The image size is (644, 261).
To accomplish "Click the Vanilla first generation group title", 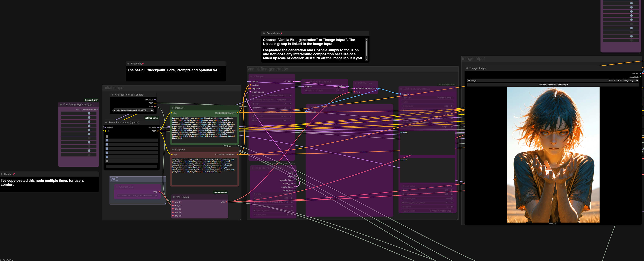I will click(267, 69).
